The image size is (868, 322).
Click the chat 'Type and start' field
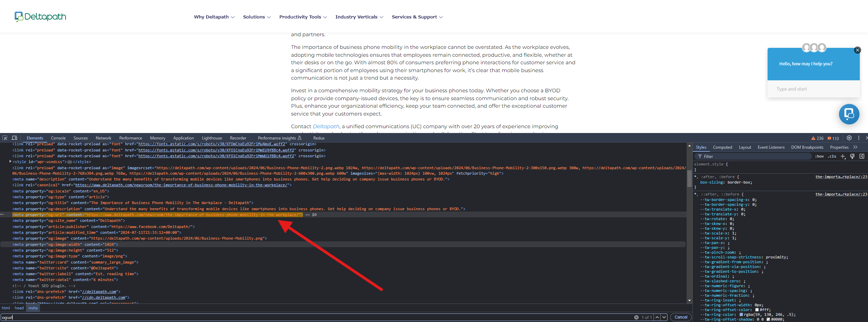pos(813,89)
